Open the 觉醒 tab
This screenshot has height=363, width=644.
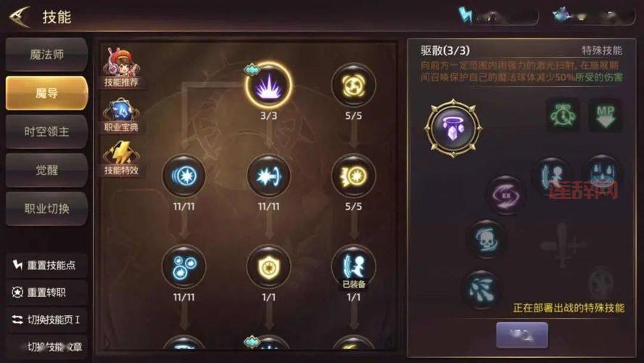point(47,170)
